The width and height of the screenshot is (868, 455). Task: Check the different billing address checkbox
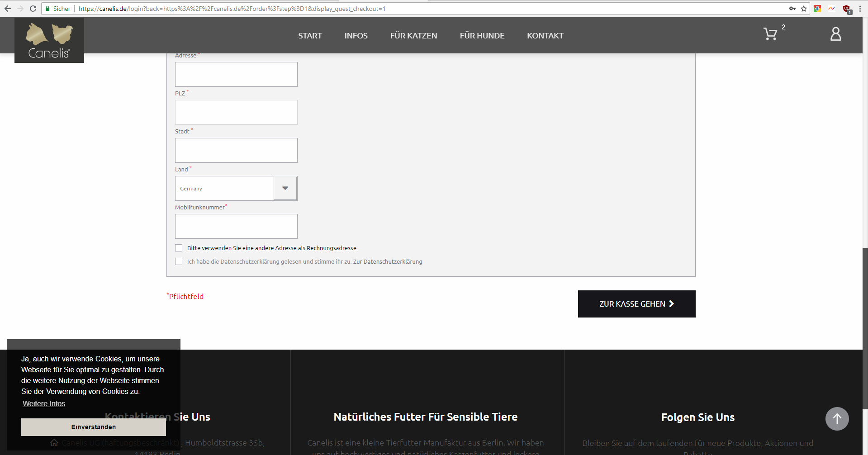coord(179,248)
